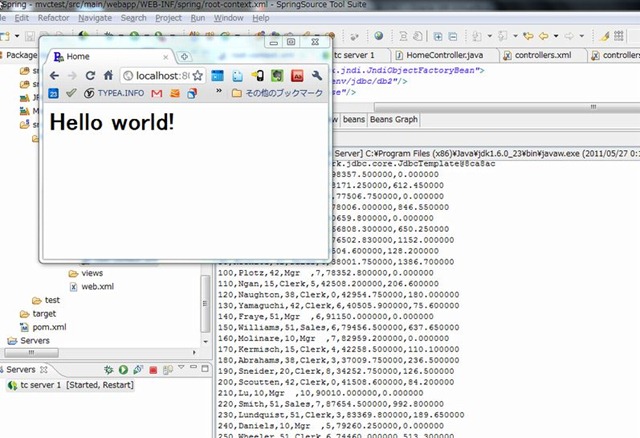Click the browser home icon
The height and width of the screenshot is (438, 640).
[x=109, y=75]
